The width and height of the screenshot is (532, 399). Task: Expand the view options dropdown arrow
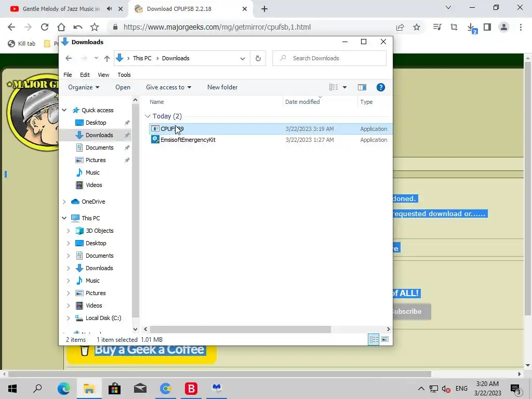tap(345, 87)
